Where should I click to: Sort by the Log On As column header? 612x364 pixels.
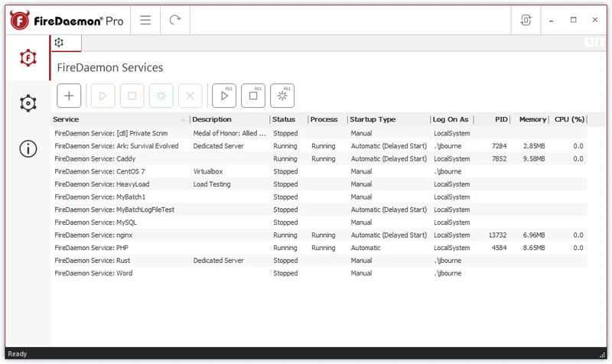452,119
